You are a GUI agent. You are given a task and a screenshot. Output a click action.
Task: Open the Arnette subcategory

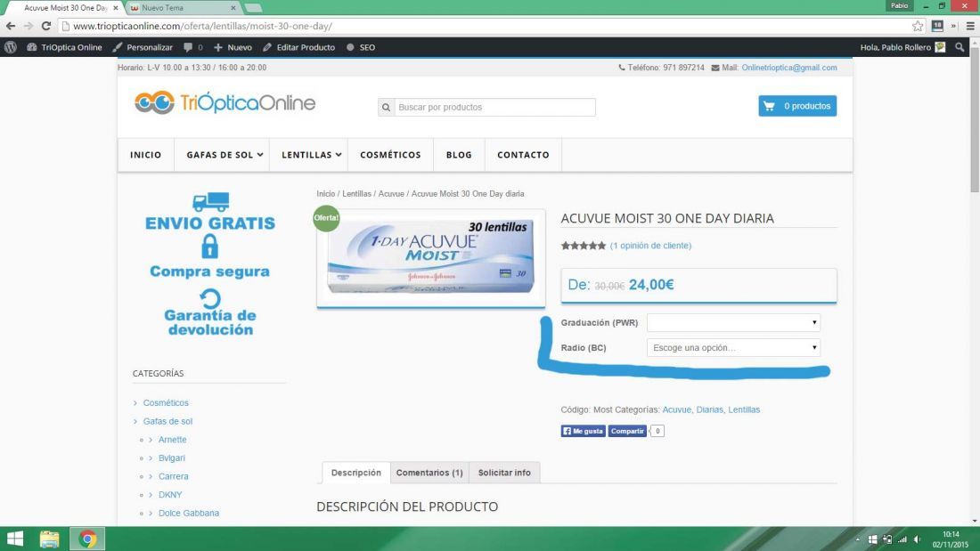click(x=173, y=440)
